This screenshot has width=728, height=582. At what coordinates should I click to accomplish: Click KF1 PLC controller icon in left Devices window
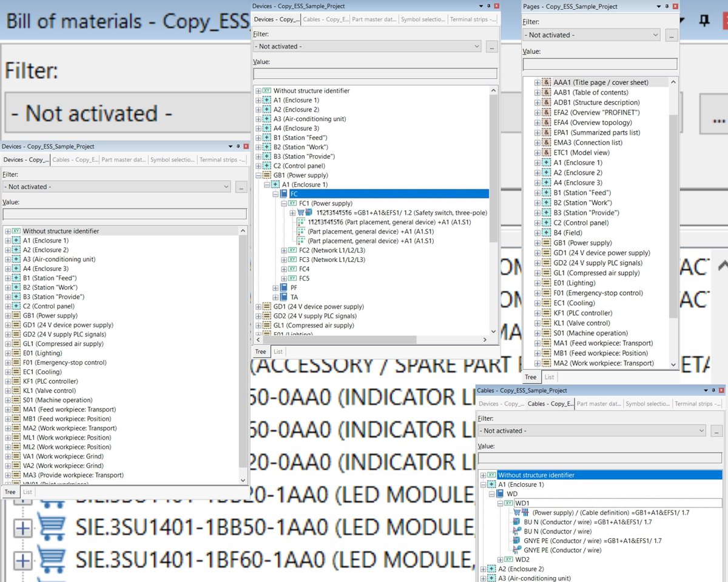coord(16,381)
